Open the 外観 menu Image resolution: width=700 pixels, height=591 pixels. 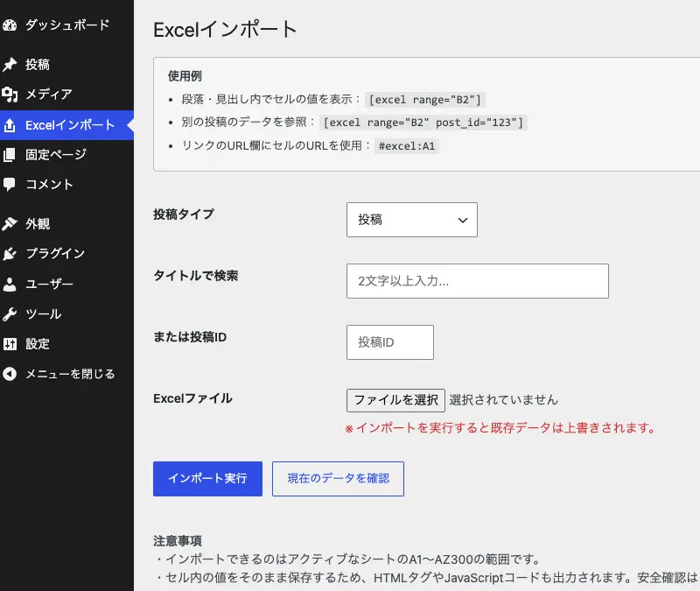(67, 223)
